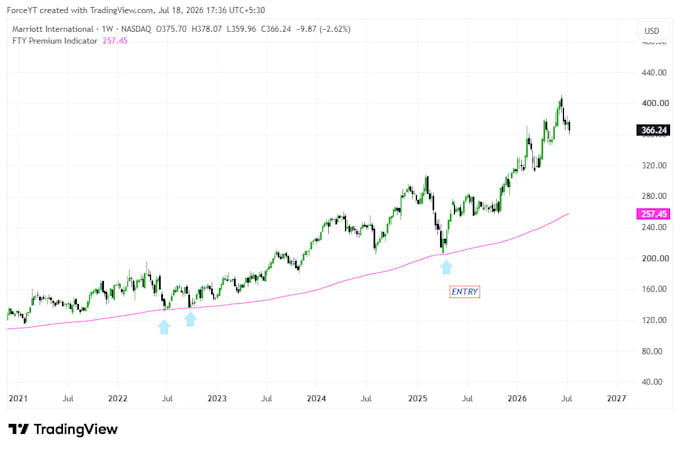Click the 440.00 price axis tick
The image size is (680, 450).
click(654, 72)
